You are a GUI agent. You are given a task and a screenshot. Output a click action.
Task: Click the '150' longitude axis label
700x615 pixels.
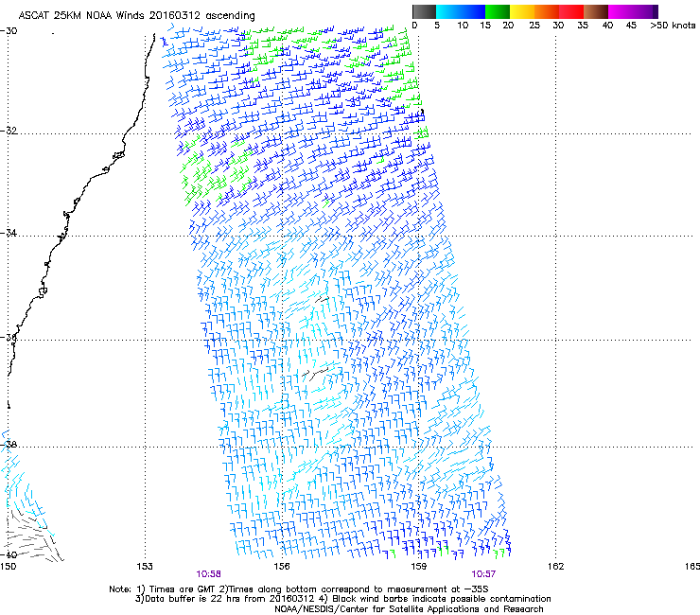click(x=8, y=567)
